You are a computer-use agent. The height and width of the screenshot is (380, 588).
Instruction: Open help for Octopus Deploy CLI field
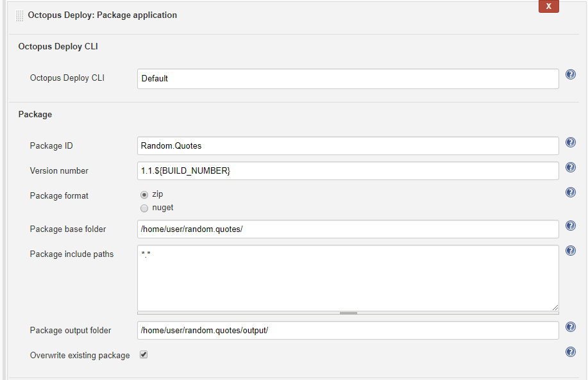tap(570, 75)
